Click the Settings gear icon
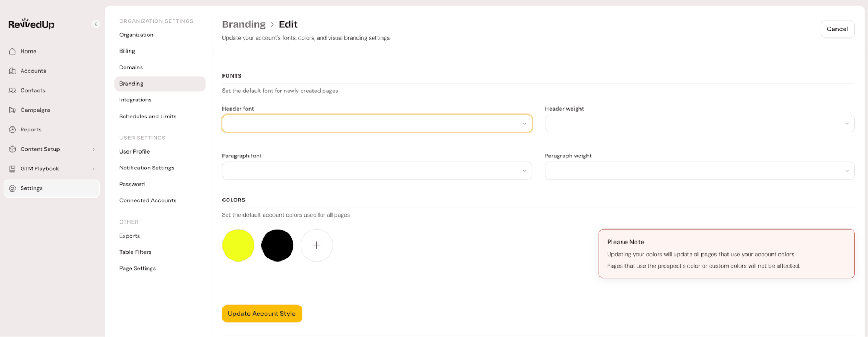The height and width of the screenshot is (337, 868). pos(12,188)
